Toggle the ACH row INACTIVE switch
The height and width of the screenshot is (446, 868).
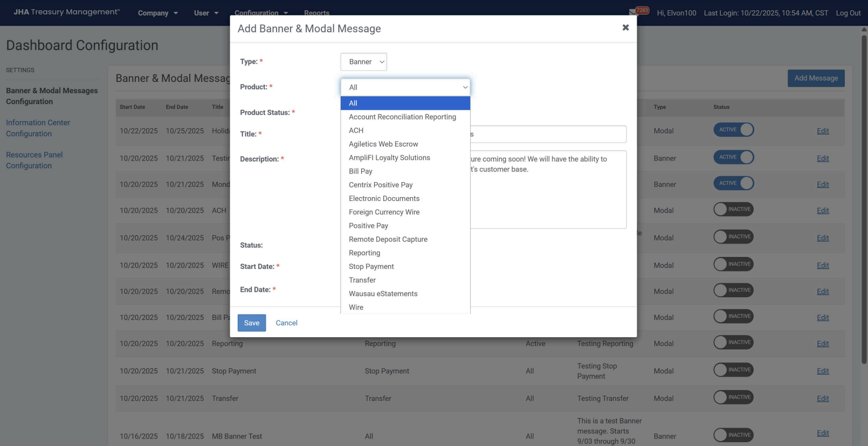733,210
